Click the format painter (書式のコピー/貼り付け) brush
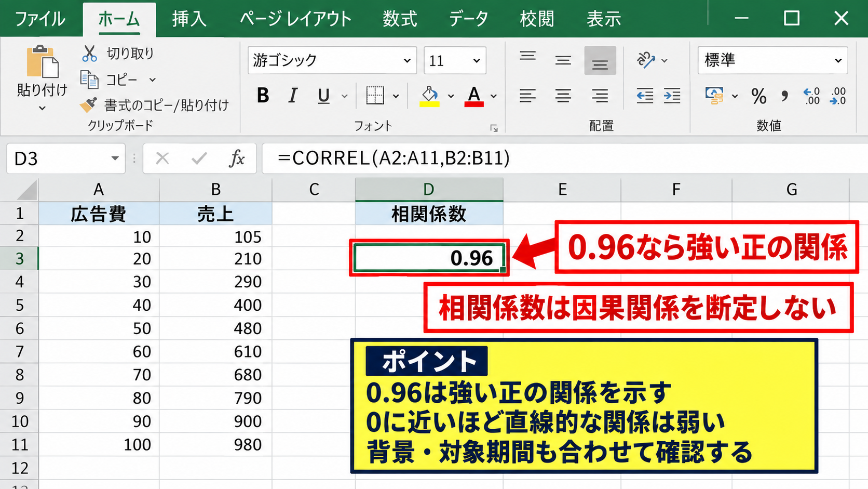The image size is (868, 489). tap(88, 105)
